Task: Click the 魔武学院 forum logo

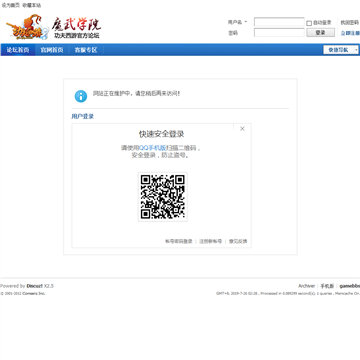Action: pyautogui.click(x=53, y=27)
